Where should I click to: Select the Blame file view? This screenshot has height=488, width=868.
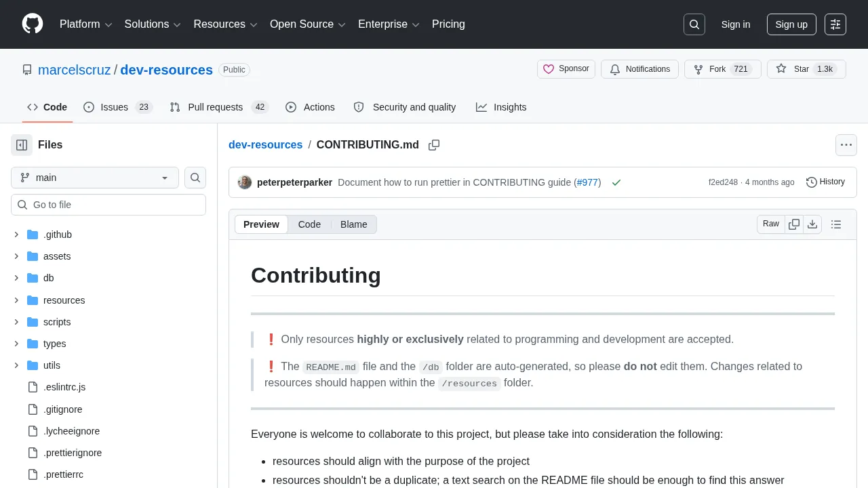point(354,224)
